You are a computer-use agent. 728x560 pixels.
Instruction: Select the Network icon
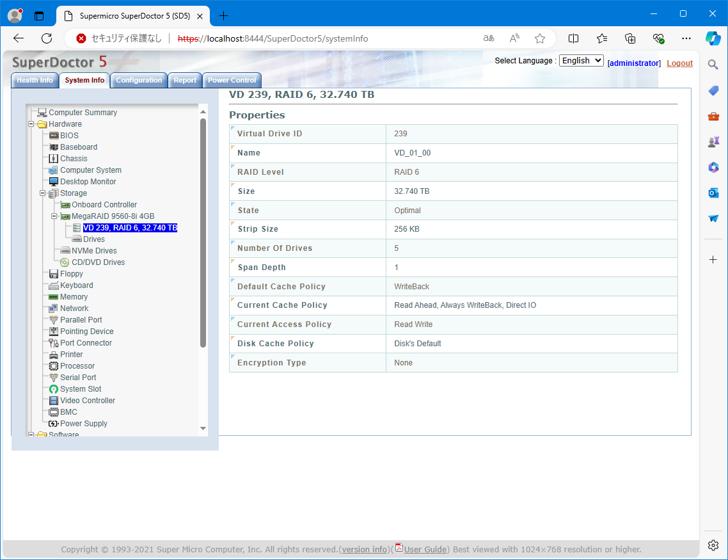coord(54,308)
